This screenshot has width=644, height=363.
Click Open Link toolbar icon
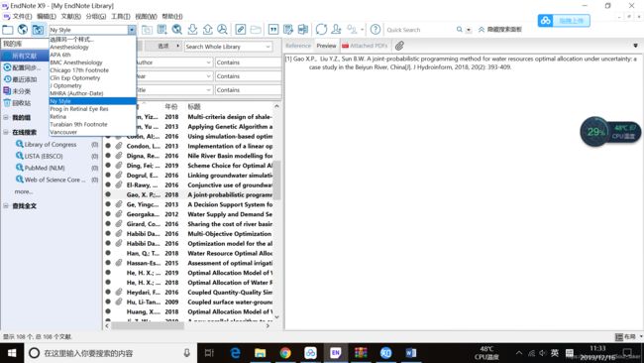coord(241,30)
